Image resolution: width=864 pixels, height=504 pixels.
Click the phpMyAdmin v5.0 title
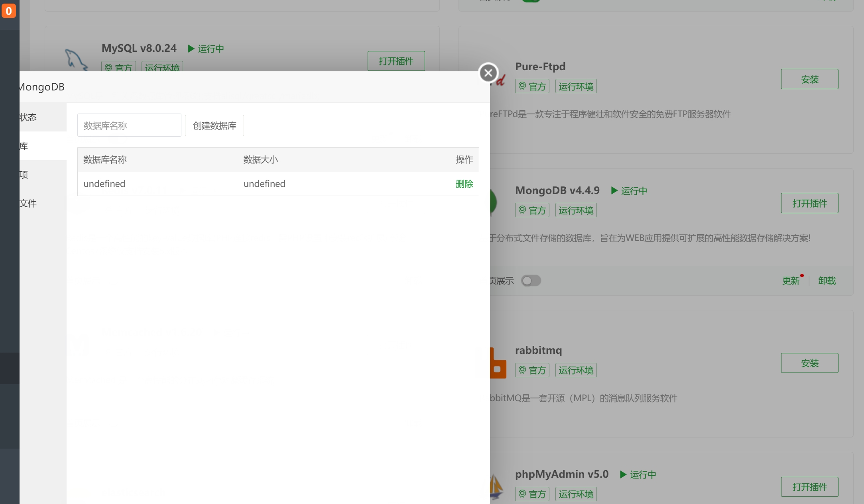point(562,474)
